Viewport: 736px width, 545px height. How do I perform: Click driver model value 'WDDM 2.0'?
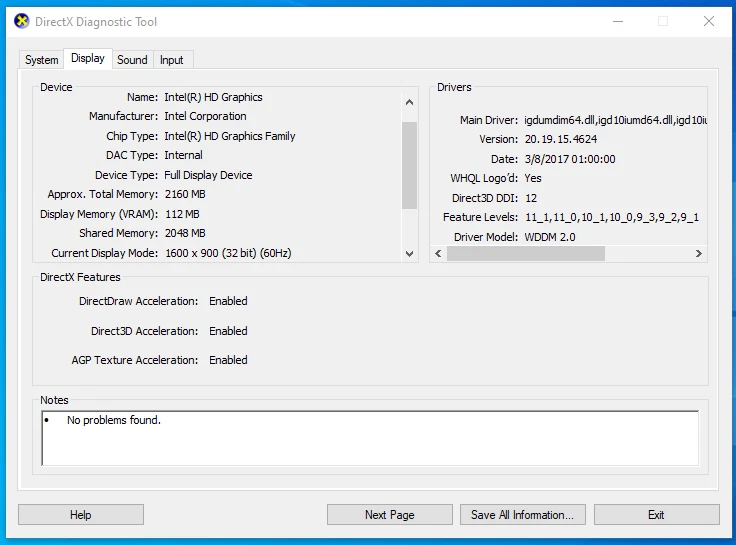click(x=550, y=237)
